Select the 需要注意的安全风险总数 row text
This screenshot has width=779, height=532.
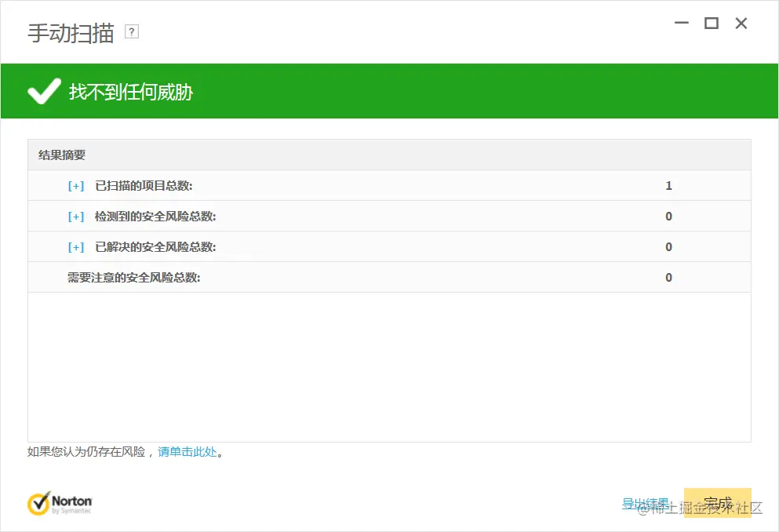133,278
